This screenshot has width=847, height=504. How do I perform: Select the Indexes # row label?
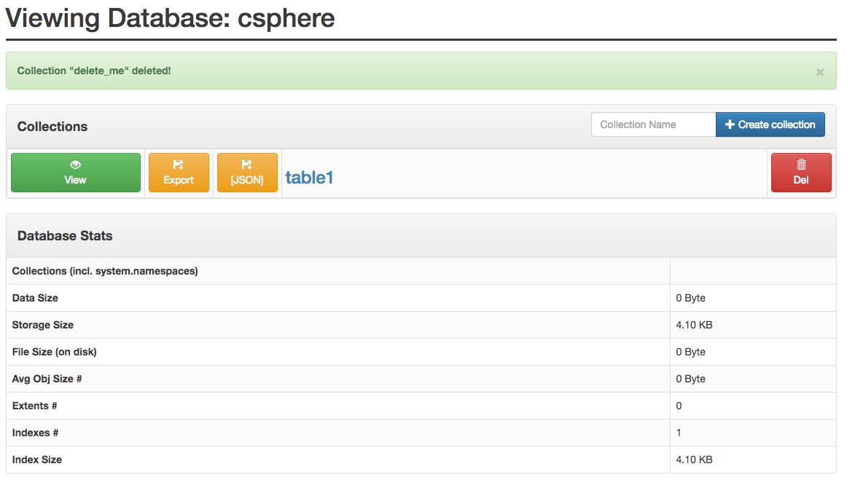(35, 433)
